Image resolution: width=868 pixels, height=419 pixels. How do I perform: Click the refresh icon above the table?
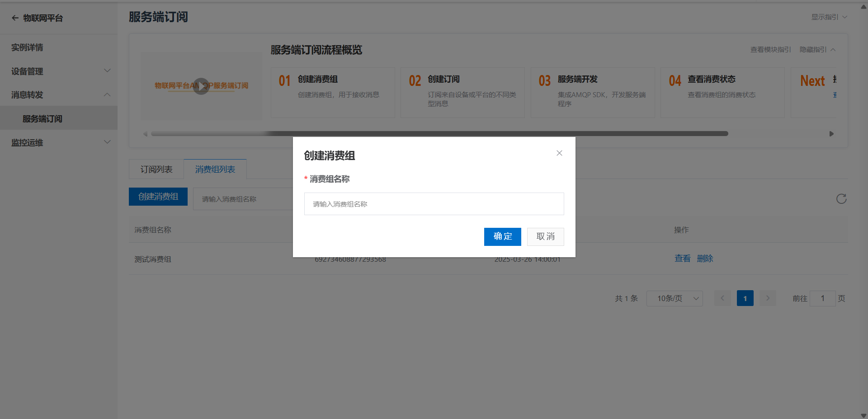click(841, 199)
